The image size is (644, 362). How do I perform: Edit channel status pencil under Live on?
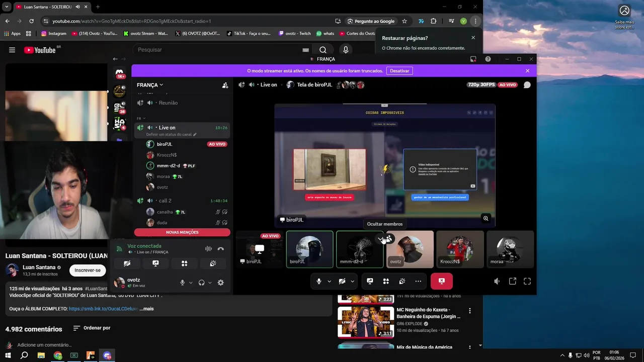click(x=195, y=135)
